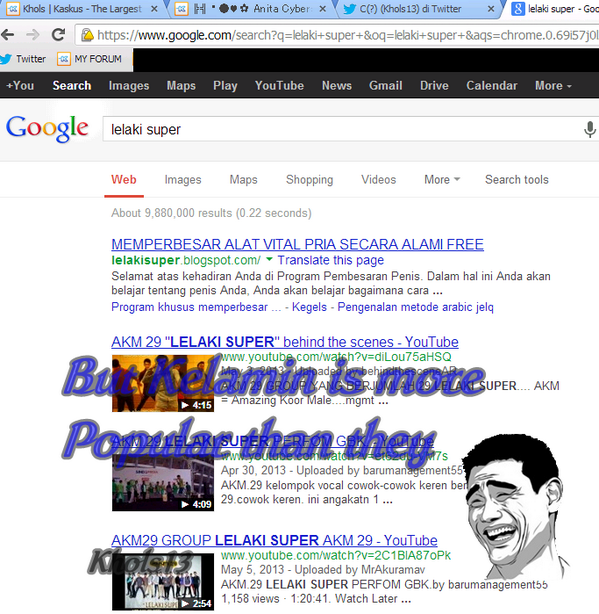Switch to the Images search tab
599x614 pixels.
coord(183,179)
